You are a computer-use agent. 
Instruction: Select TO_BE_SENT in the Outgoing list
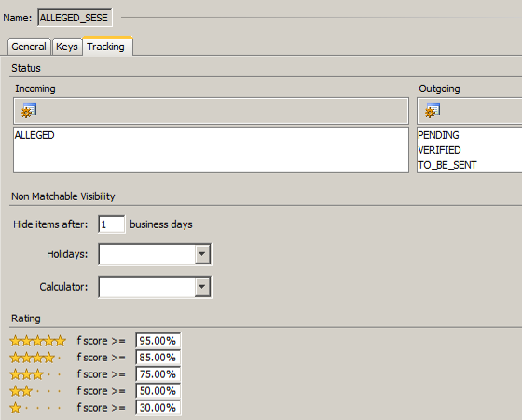(447, 165)
